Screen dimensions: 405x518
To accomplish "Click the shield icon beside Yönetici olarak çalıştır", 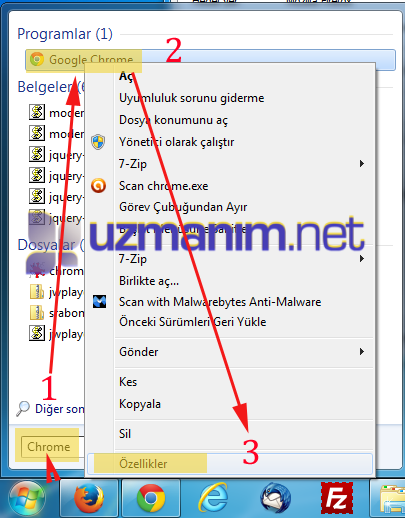I will click(x=98, y=142).
